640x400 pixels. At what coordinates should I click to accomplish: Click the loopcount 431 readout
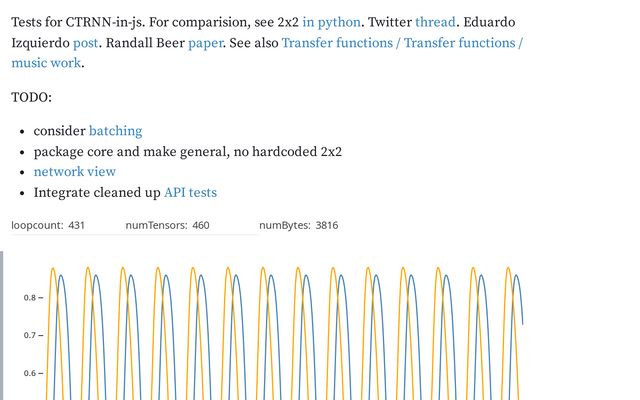(x=48, y=225)
